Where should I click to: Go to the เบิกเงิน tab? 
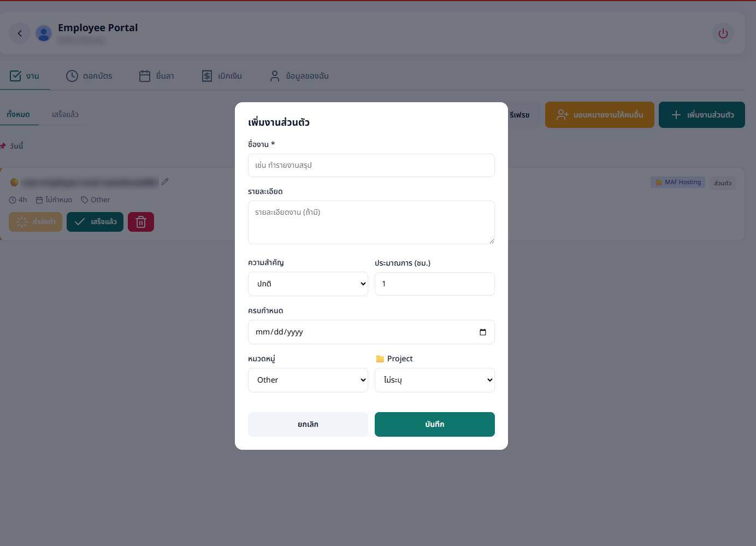pyautogui.click(x=222, y=76)
